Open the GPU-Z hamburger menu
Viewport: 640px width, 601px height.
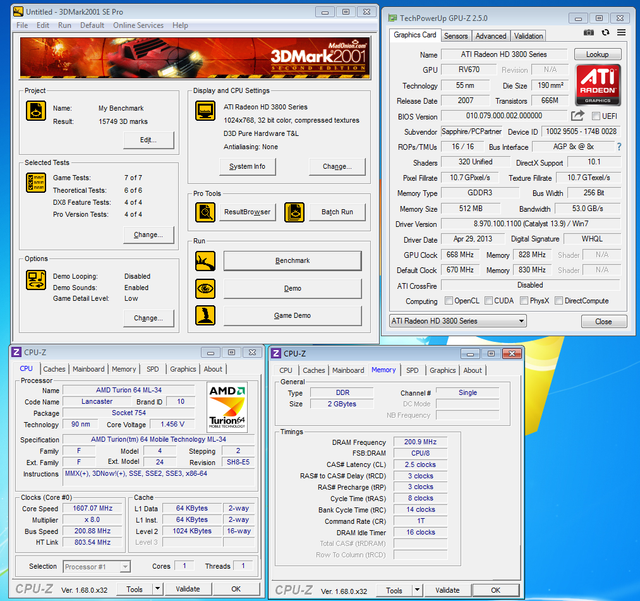[x=621, y=32]
